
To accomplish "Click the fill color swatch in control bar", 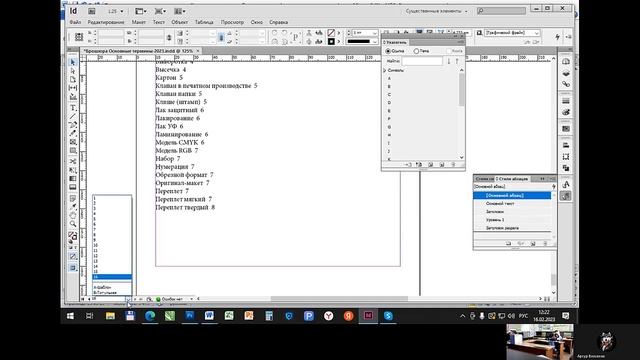I will coord(331,33).
